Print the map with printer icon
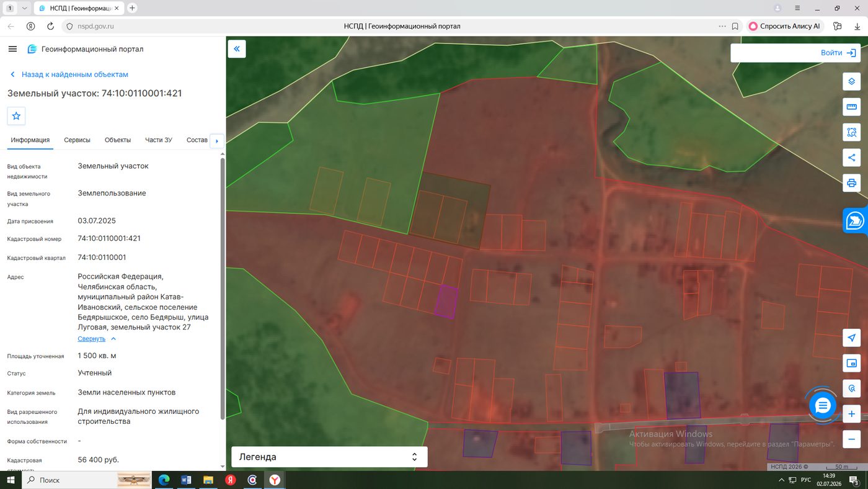Screen dimensions: 868x489 [x=852, y=183]
